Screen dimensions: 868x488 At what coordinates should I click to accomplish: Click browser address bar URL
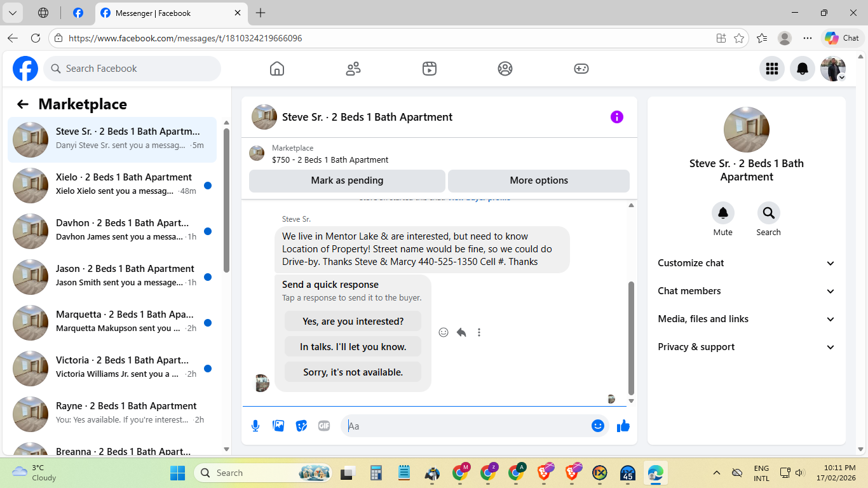[185, 38]
